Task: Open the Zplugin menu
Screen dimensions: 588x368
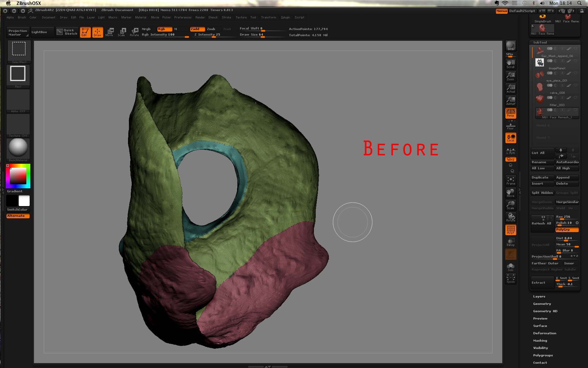Action: [x=285, y=17]
